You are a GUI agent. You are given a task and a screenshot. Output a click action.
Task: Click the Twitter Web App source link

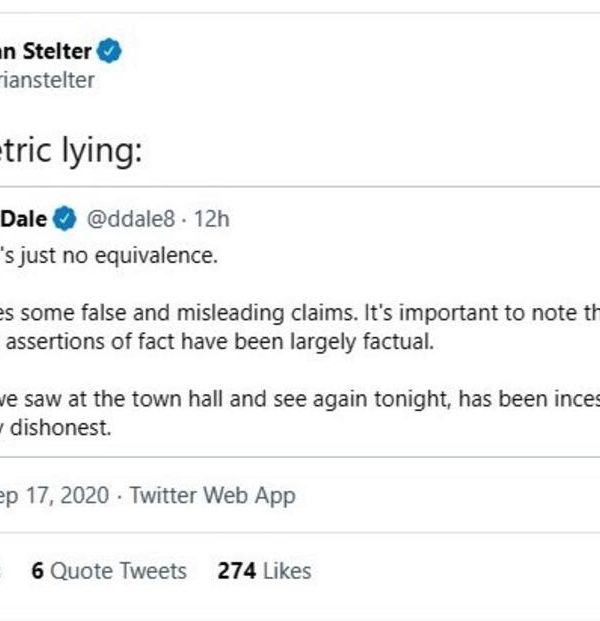tap(212, 495)
